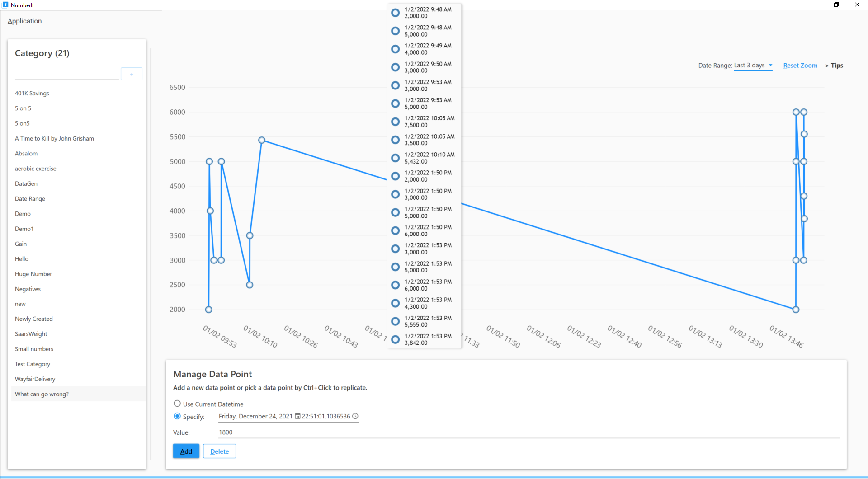Select the aerobic exercise category
This screenshot has width=868, height=479.
78,169
